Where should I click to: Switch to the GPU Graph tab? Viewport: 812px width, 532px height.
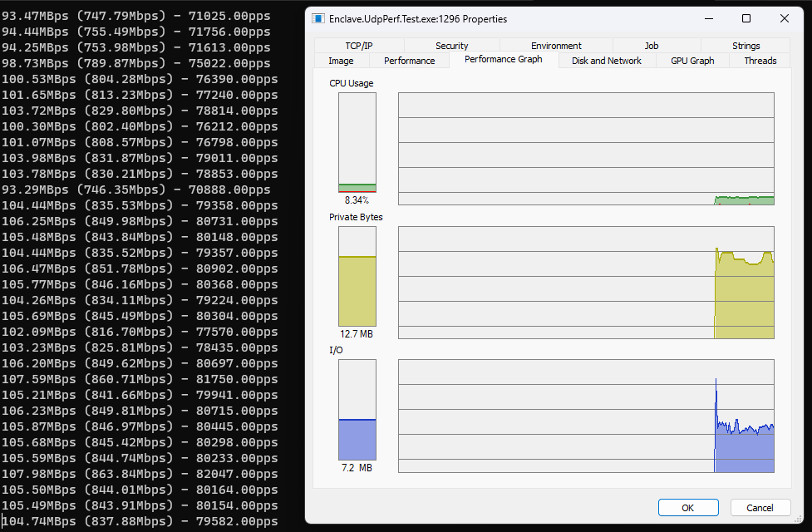pyautogui.click(x=692, y=61)
